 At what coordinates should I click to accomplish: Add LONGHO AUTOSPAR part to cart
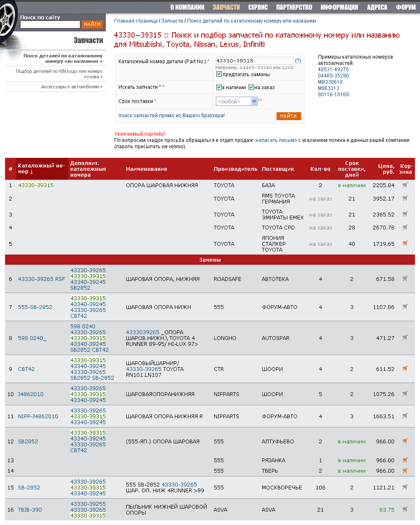tap(405, 337)
